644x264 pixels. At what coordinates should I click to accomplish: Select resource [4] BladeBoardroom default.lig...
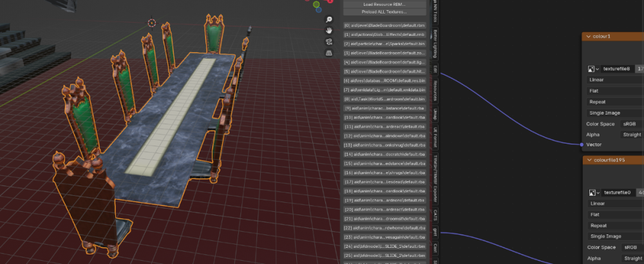[384, 62]
